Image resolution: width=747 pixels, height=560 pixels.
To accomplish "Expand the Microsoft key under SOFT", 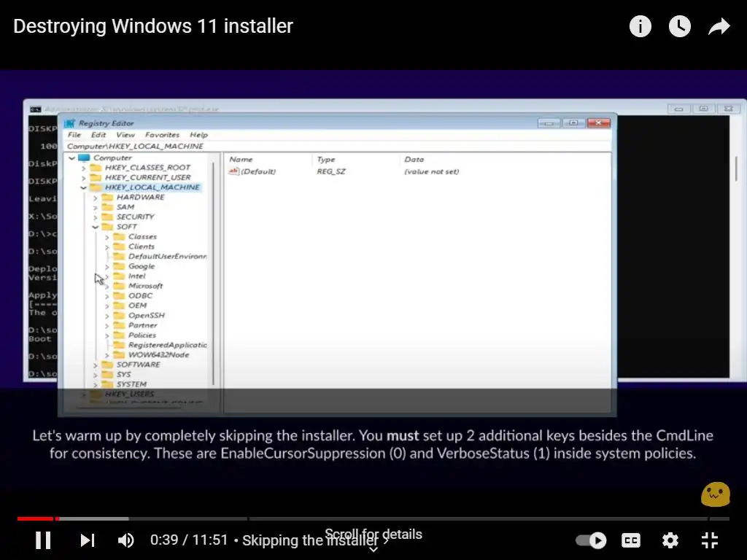I will point(107,286).
